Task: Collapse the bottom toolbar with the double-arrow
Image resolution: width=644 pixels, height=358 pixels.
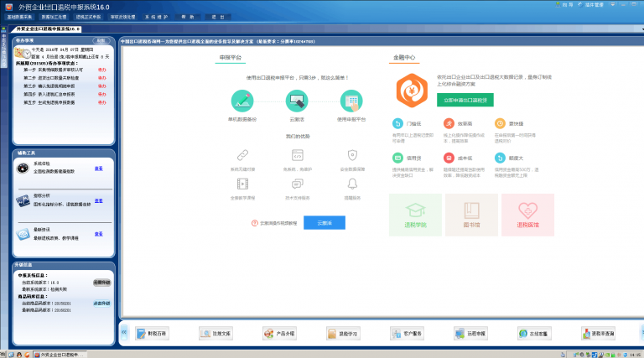Action: 124,332
